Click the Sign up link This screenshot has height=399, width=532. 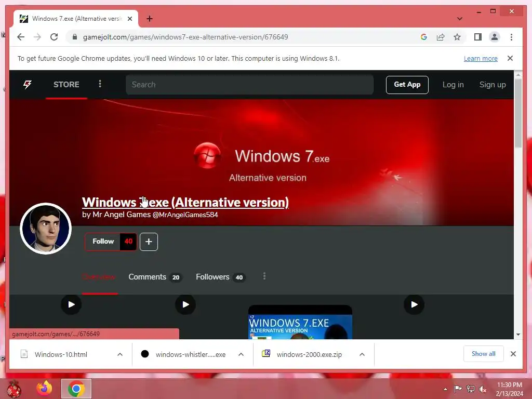493,85
